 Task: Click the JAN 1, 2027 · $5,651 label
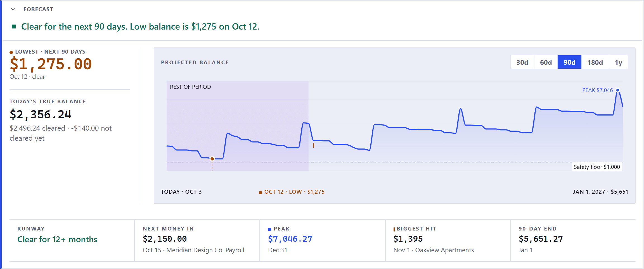click(x=600, y=192)
